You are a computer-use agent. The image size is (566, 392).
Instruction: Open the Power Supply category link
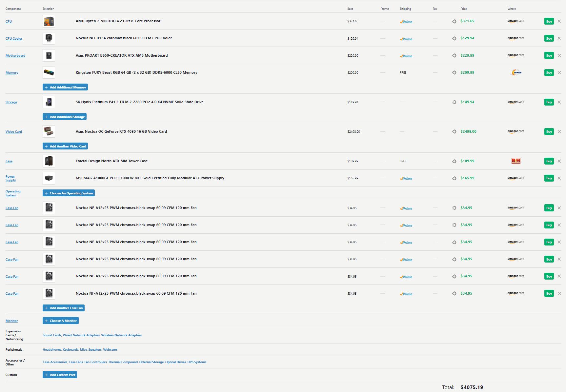pyautogui.click(x=10, y=178)
